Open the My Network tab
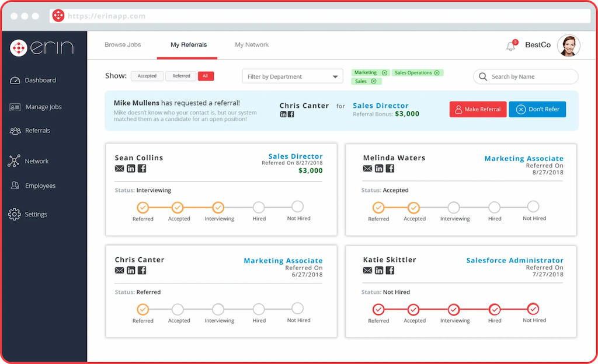Screen dimensions: 598x364 coord(252,45)
